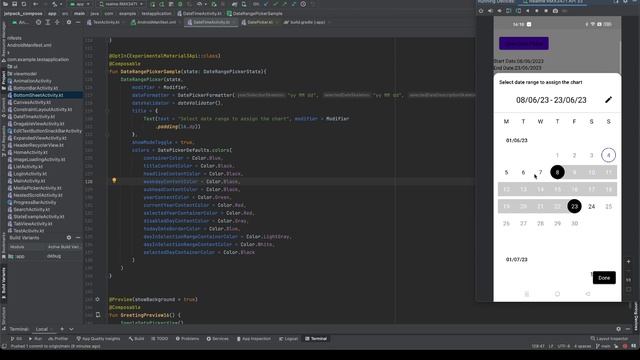The height and width of the screenshot is (360, 640).
Task: Click the add new terminal tab plus icon
Action: pos(62,329)
